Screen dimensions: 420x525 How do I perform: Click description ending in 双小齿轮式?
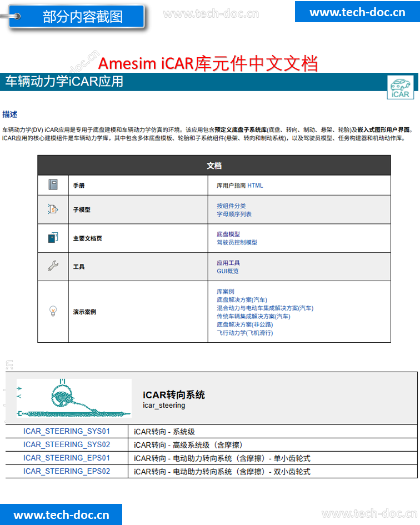(x=222, y=472)
